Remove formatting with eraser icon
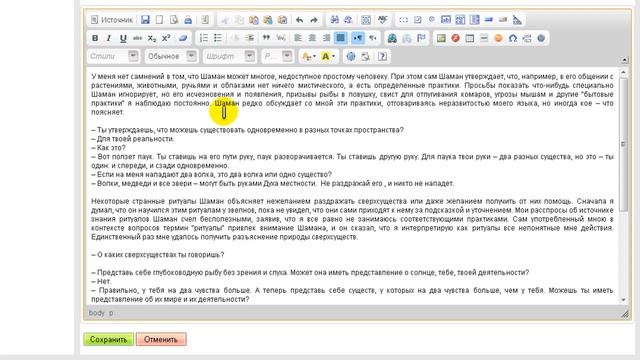640x360 pixels. pos(183,38)
